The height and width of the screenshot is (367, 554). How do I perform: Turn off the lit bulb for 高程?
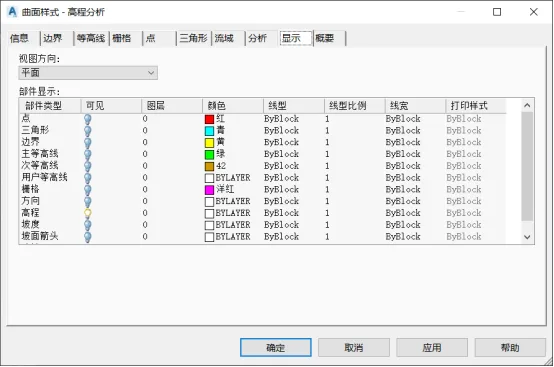click(x=88, y=213)
